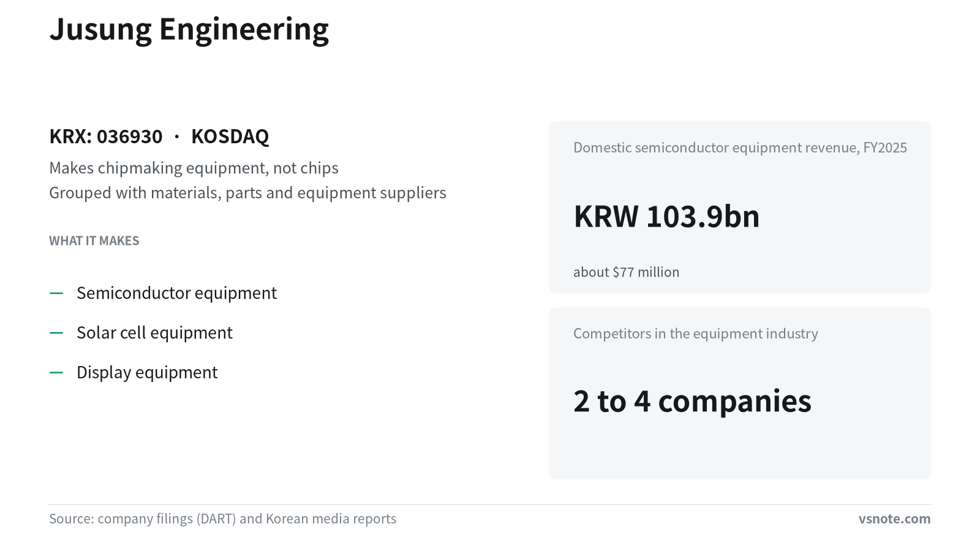
Task: Click 'Grouped with materials, parts and equipment suppliers'
Action: point(247,193)
